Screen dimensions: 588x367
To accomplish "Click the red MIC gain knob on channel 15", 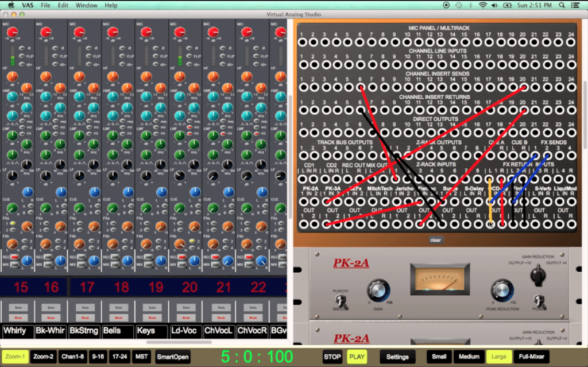I will click(11, 33).
